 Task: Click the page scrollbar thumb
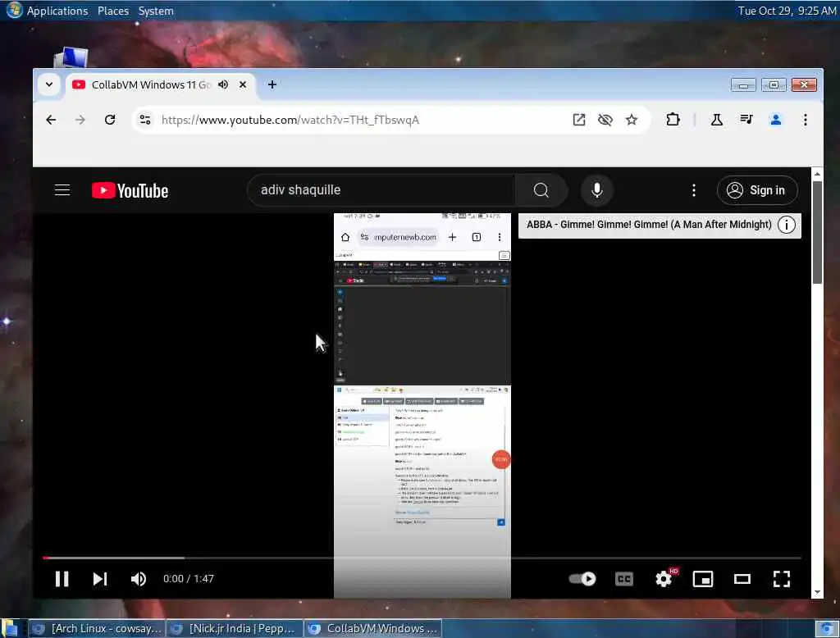817,232
